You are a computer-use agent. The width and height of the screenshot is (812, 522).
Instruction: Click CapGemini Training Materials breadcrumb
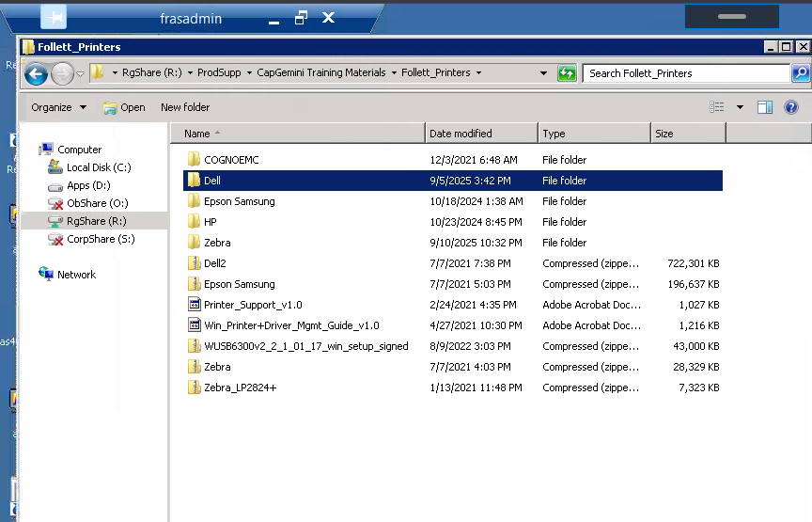(x=323, y=72)
